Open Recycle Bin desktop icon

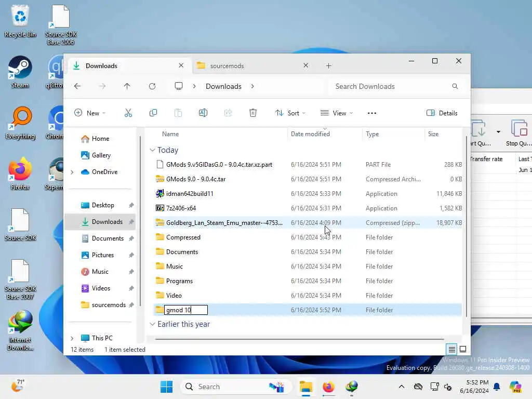(x=20, y=21)
